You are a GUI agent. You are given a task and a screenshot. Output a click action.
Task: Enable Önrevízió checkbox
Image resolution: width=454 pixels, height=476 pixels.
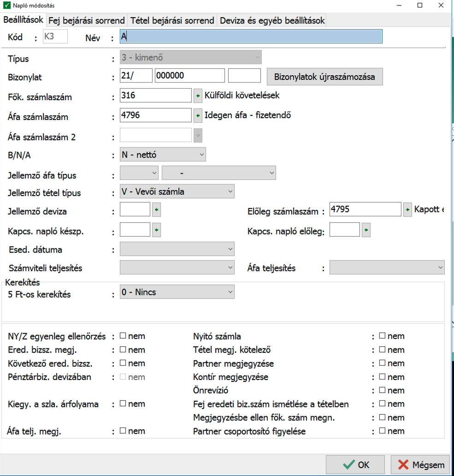click(x=383, y=390)
